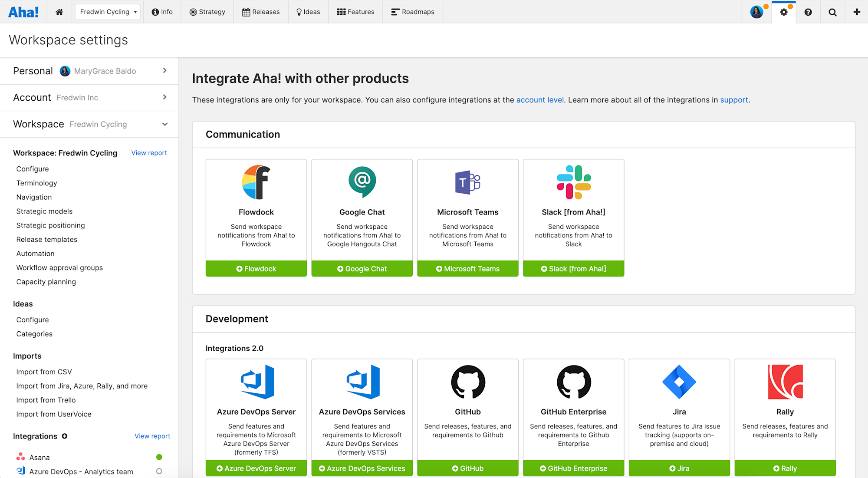Open the Fredwin Cycling workspace dropdown
This screenshot has height=478, width=868.
click(x=107, y=12)
